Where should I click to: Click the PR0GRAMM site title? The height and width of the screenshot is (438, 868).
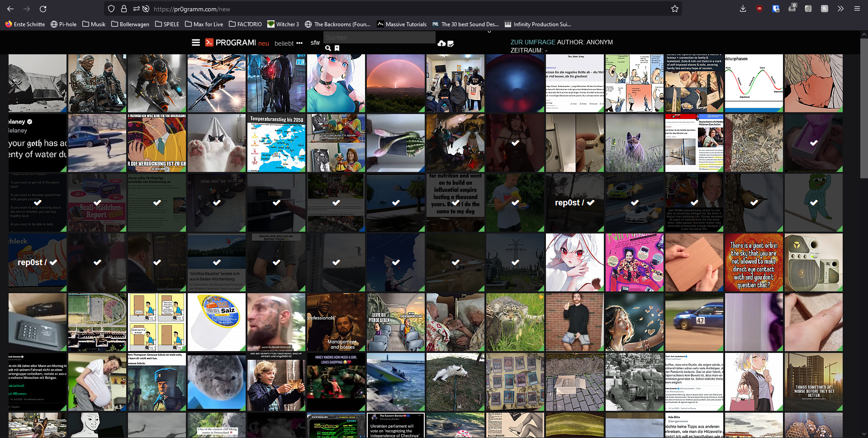pyautogui.click(x=236, y=43)
